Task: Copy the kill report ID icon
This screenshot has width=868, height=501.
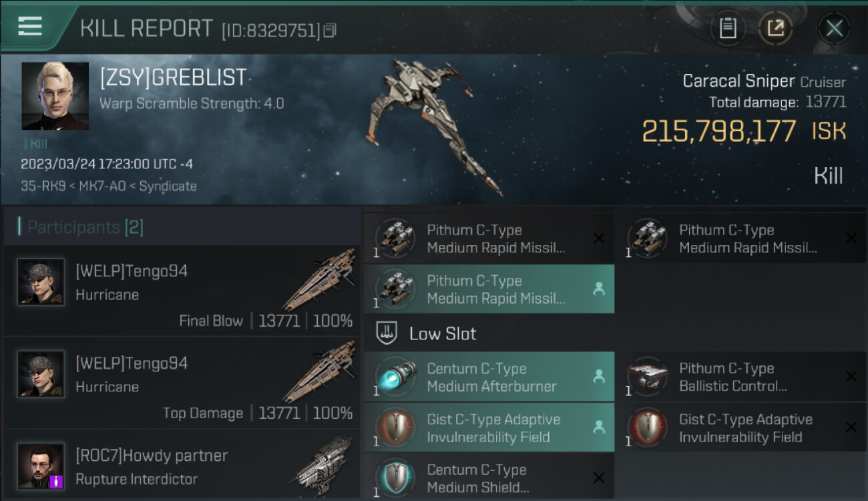Action: click(330, 30)
